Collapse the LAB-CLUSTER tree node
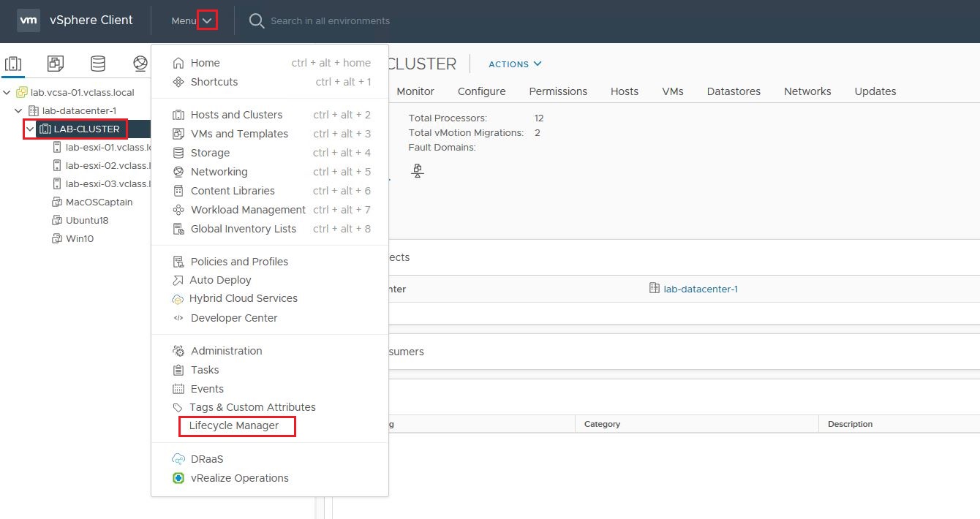Viewport: 980px width, 519px height. coord(30,129)
